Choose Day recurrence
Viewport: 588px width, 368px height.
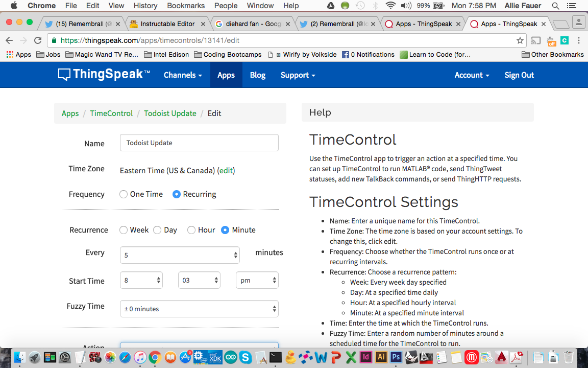(157, 230)
